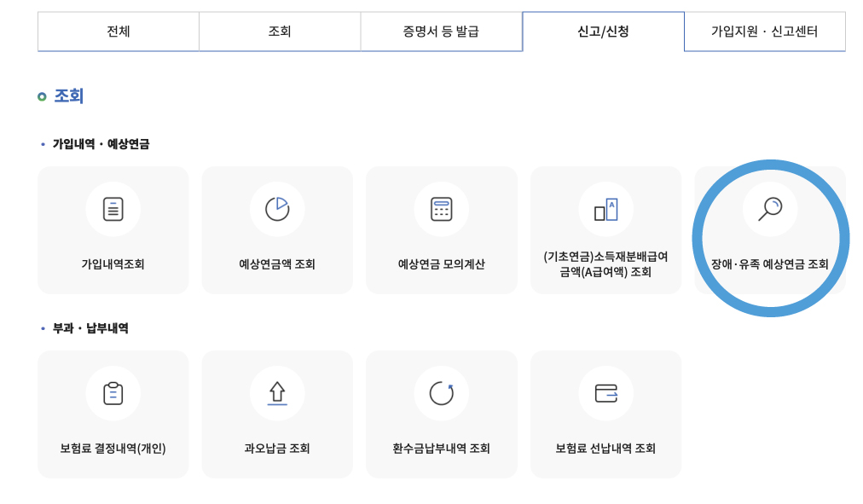Select the circled 장애·유족 예상연금 magnifier icon
863x504 pixels.
click(x=770, y=208)
